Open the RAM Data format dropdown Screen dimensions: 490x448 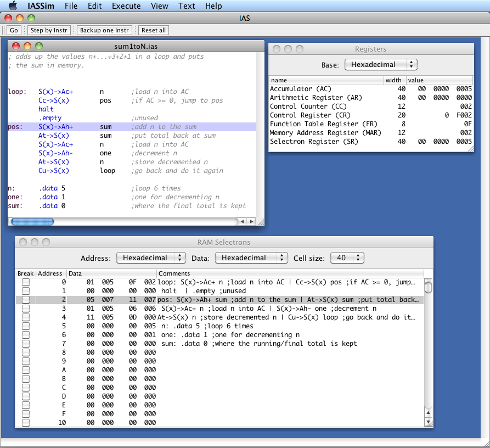(251, 258)
